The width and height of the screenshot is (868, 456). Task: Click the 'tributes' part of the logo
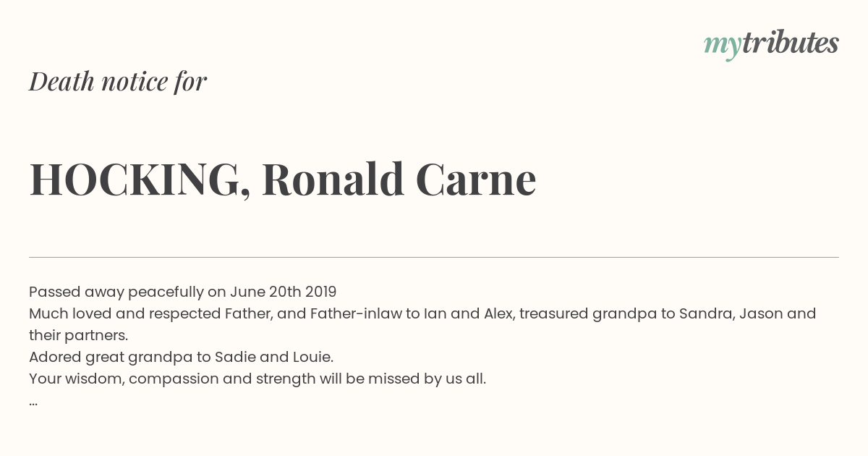(x=791, y=43)
